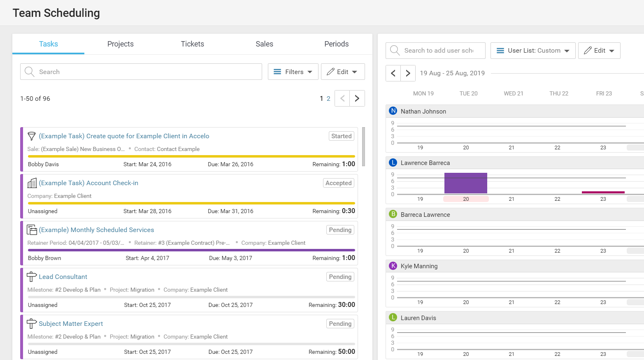Viewport: 644px width, 360px height.
Task: Click the retainer icon on Monthly Scheduled Services
Action: pos(32,230)
